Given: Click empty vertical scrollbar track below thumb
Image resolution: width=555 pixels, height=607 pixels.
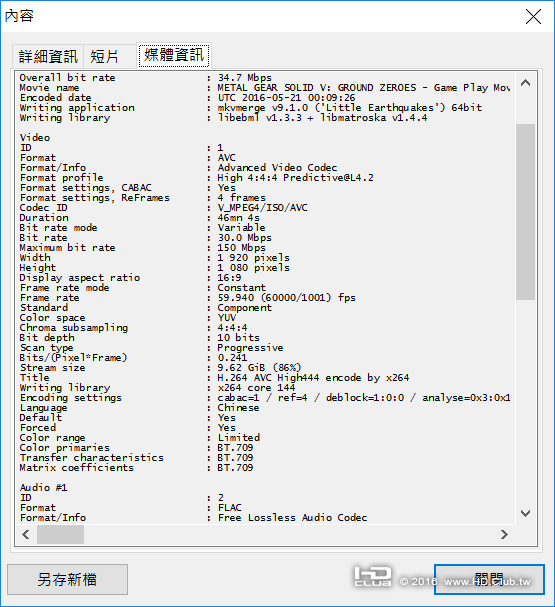Looking at the screenshot, I should (525, 401).
